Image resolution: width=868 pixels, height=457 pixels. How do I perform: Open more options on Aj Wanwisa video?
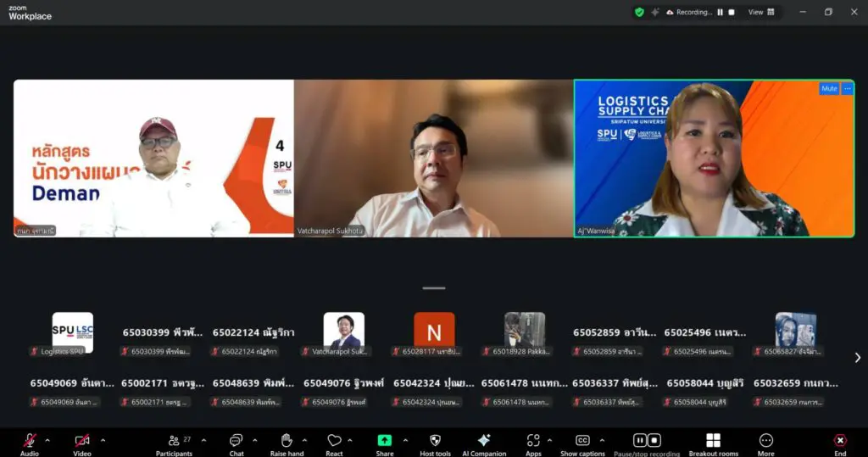pyautogui.click(x=848, y=89)
